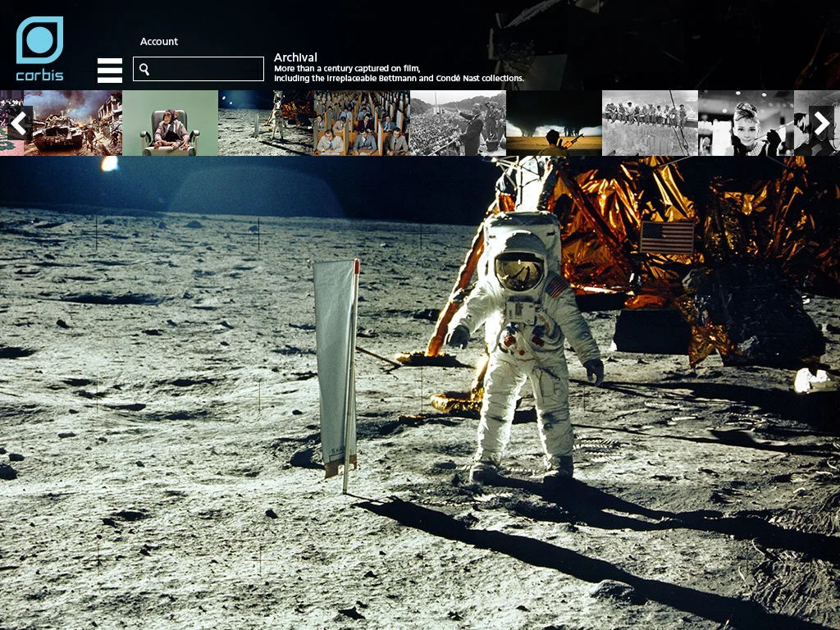Go to previous carousel thumbnails
The image size is (840, 630).
click(19, 123)
